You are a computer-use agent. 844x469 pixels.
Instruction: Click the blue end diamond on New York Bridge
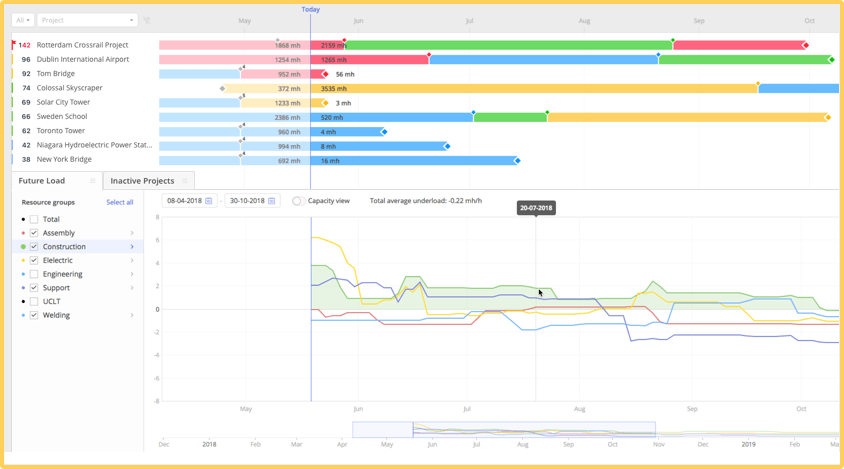pos(517,160)
